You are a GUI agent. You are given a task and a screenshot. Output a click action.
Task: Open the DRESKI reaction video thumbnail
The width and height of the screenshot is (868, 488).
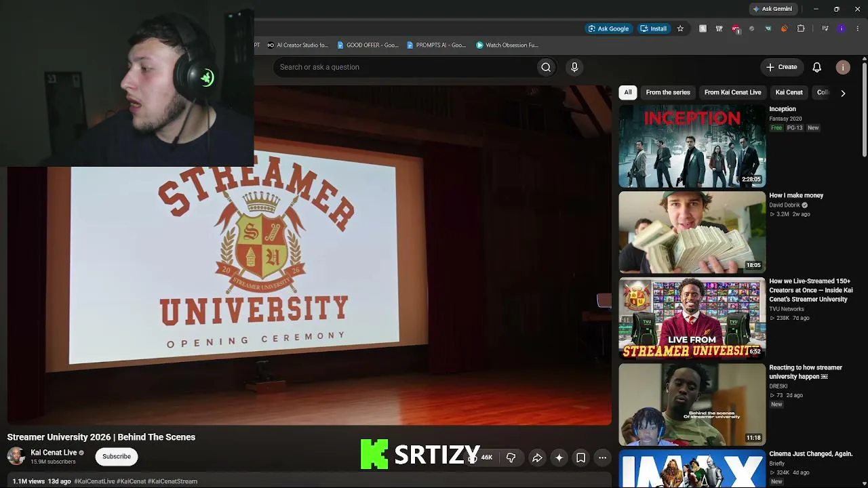692,405
